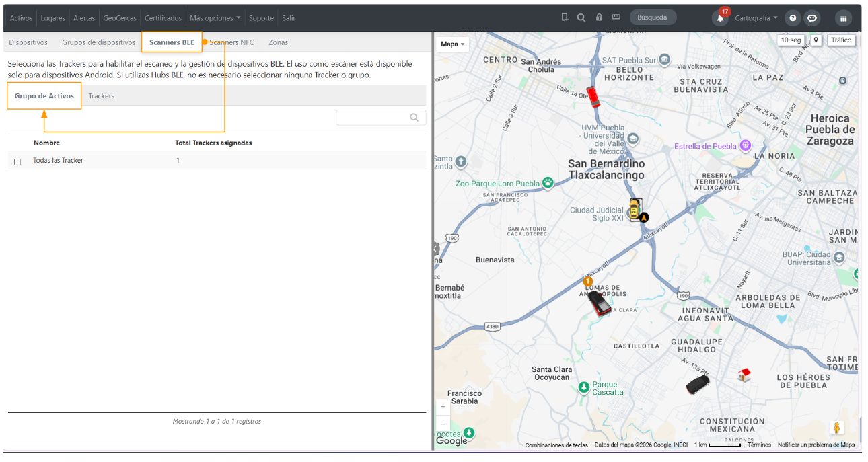The width and height of the screenshot is (868, 462).
Task: Open the Mapa type dropdown
Action: (454, 44)
